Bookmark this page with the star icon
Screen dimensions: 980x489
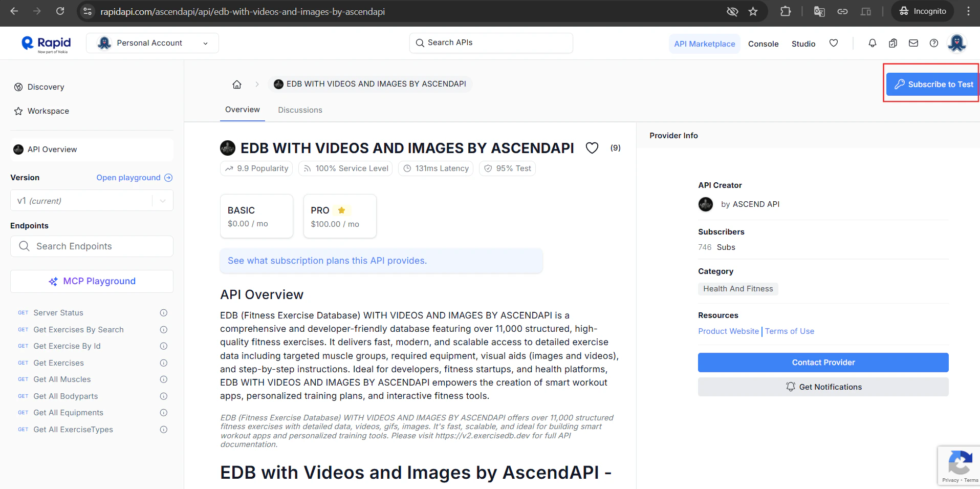coord(753,11)
